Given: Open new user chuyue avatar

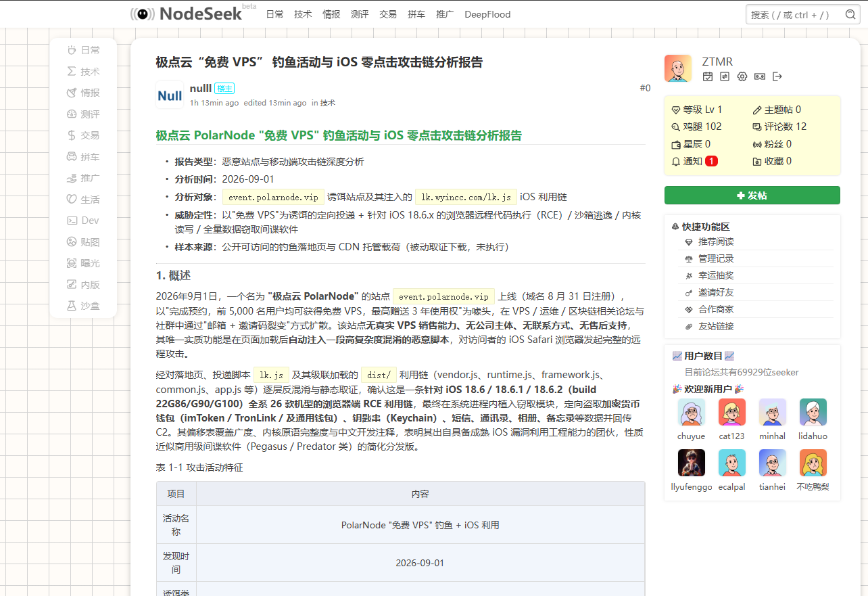Looking at the screenshot, I should (x=691, y=412).
